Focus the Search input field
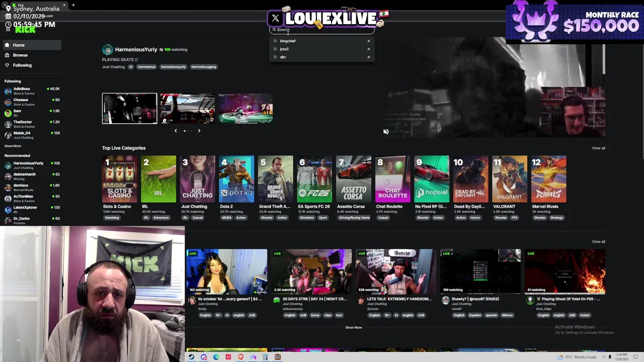The width and height of the screenshot is (644, 362). point(322,30)
